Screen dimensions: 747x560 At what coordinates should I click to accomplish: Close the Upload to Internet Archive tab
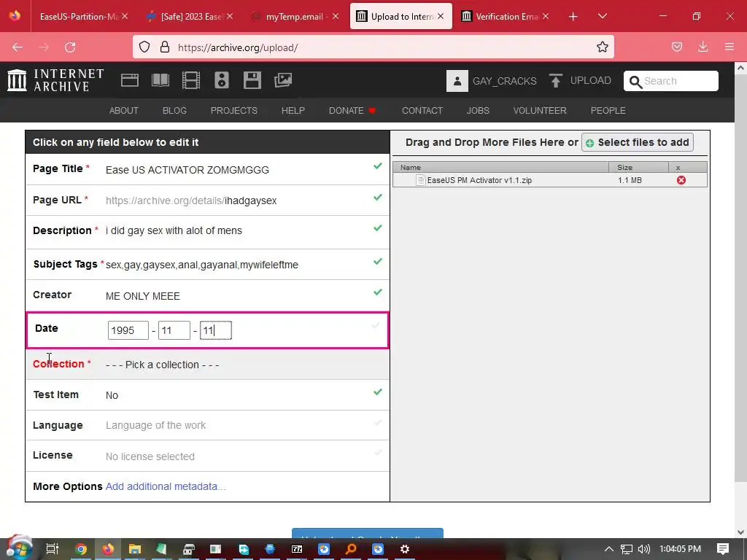click(x=441, y=17)
